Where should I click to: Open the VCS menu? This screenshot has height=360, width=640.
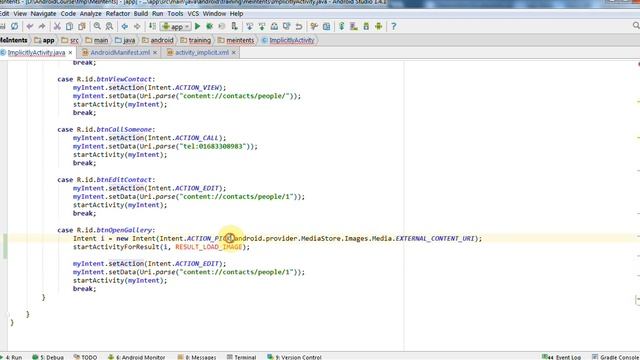click(193, 13)
